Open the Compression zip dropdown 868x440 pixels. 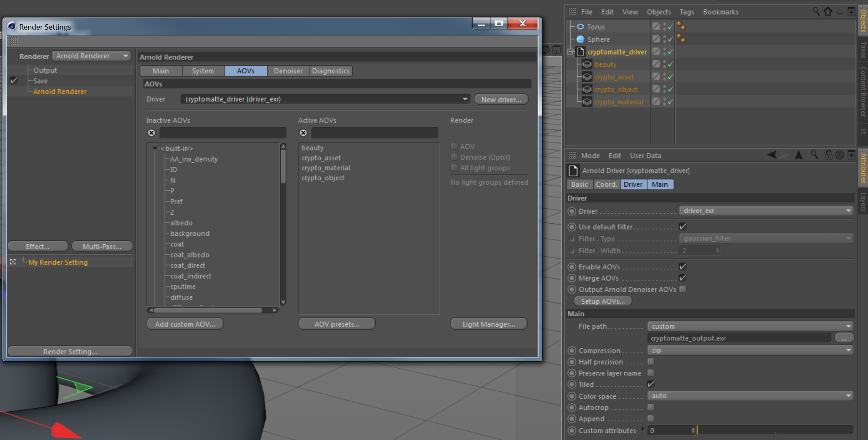point(751,350)
